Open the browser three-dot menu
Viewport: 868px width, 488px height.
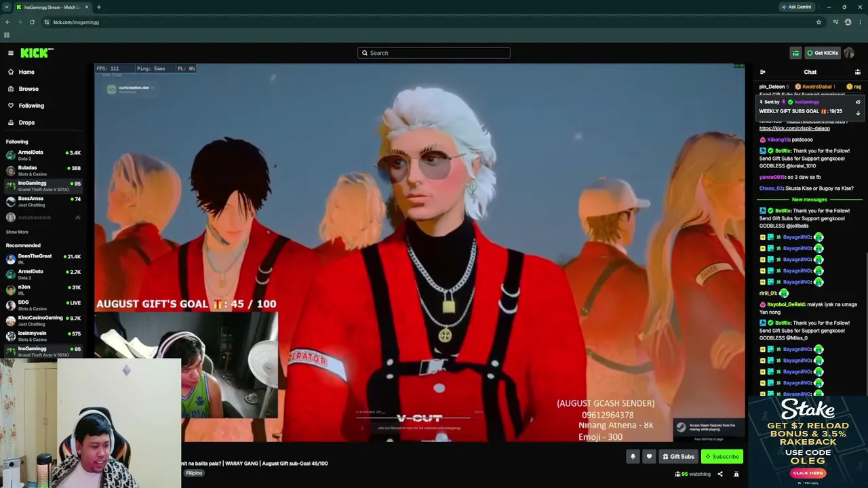[860, 22]
